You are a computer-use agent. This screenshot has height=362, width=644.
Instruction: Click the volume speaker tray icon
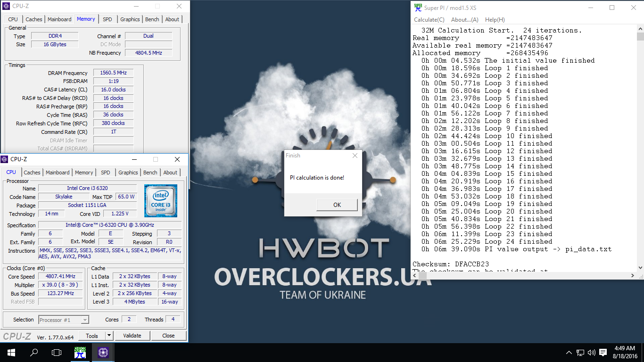tap(591, 353)
